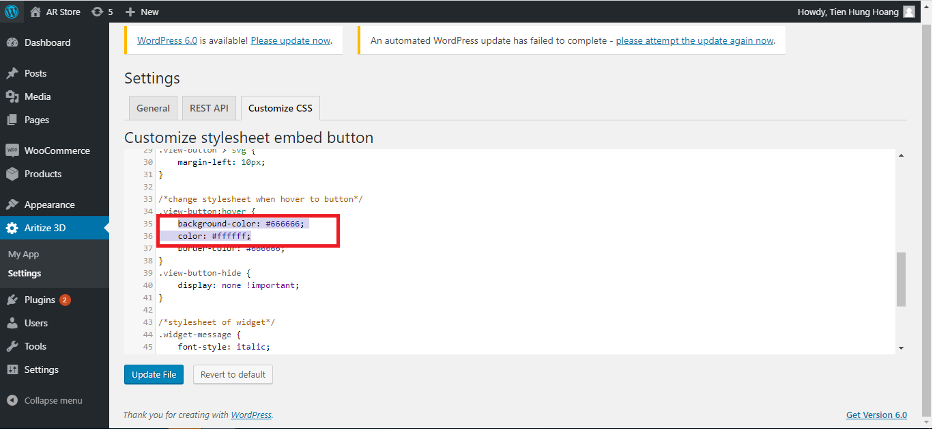
Task: Switch to the REST API tab
Action: 209,108
